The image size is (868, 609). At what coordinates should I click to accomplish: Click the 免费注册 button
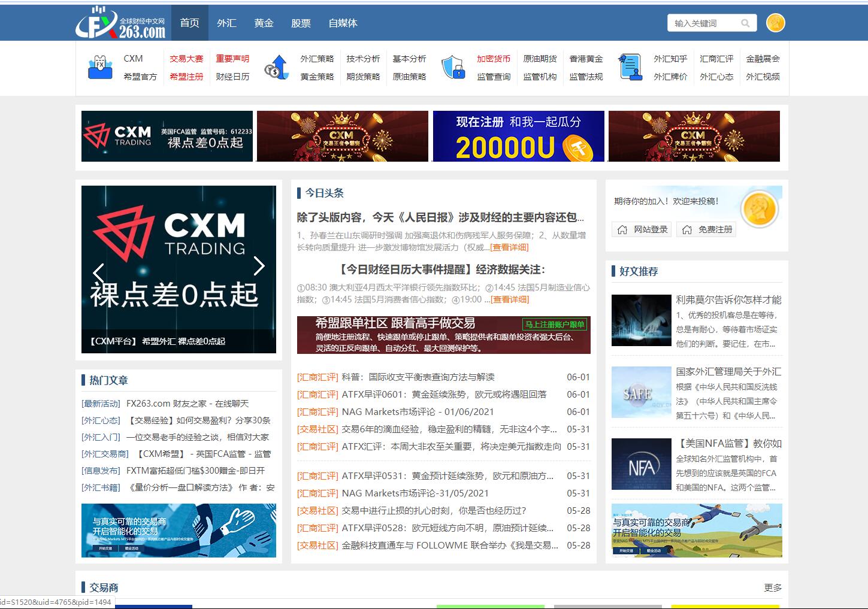coord(707,229)
